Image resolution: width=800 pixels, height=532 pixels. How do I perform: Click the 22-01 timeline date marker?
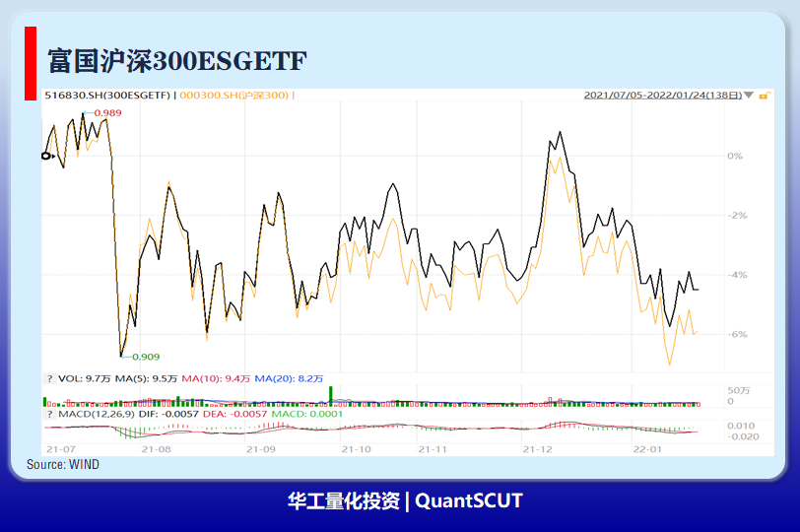pos(647,449)
